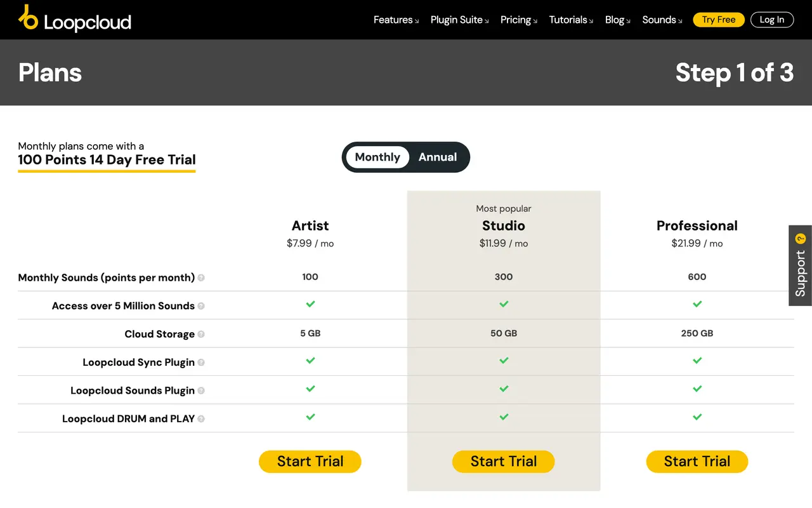This screenshot has width=812, height=508.
Task: Open help icon beside Cloud Storage
Action: [x=201, y=334]
